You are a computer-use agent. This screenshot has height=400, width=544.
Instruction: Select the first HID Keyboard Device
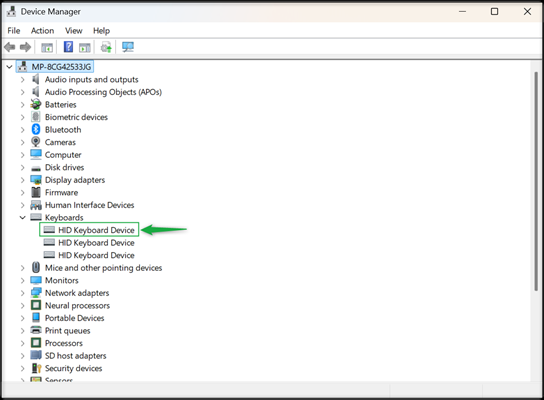[96, 230]
